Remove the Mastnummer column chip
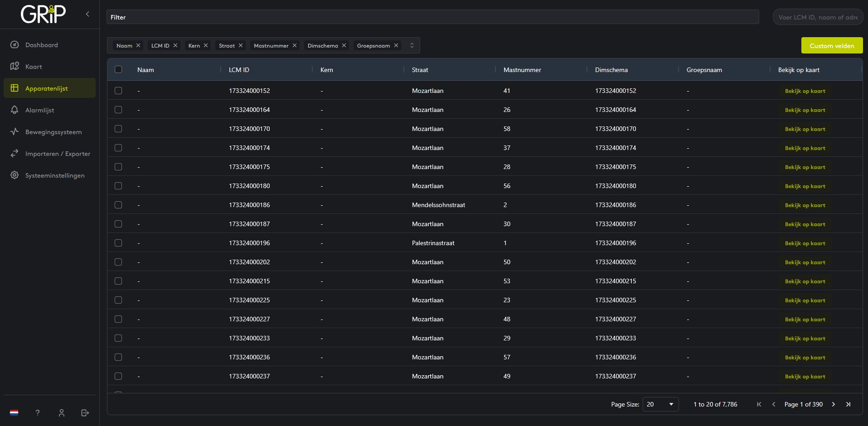This screenshot has width=868, height=426. [x=295, y=45]
